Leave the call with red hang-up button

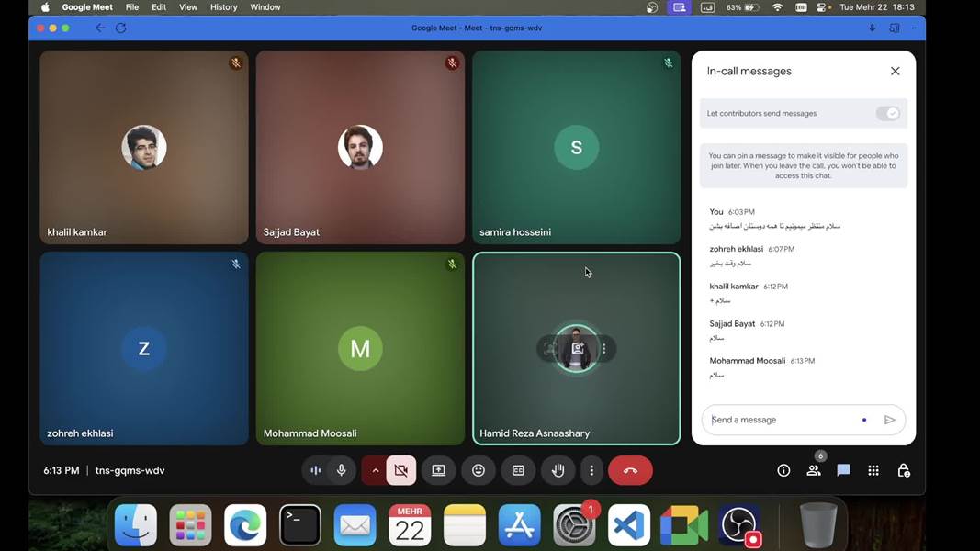(x=630, y=470)
